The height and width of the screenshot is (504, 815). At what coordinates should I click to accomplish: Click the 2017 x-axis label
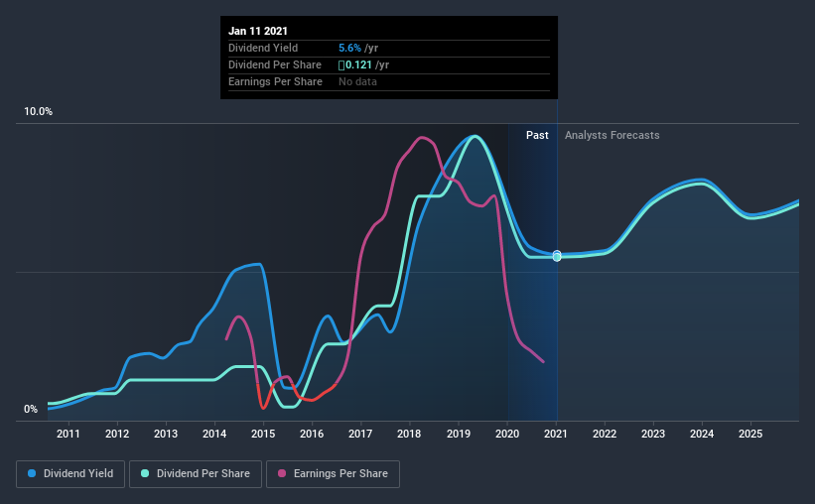[360, 434]
